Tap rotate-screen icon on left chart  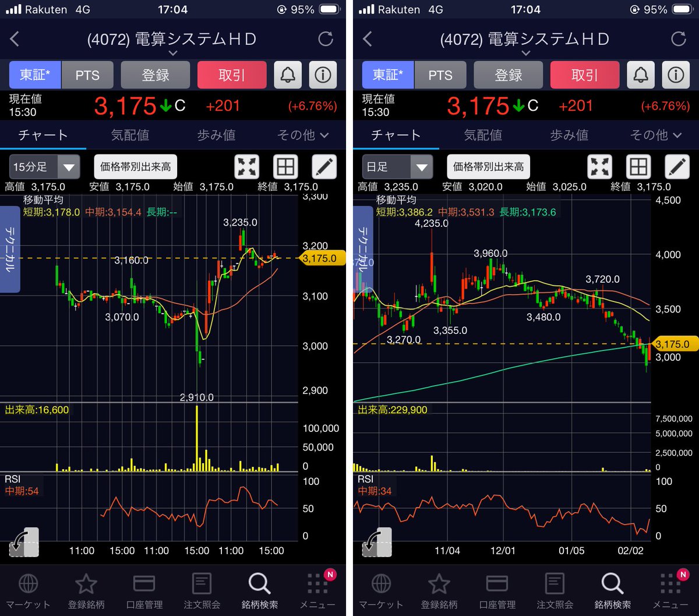tap(24, 542)
